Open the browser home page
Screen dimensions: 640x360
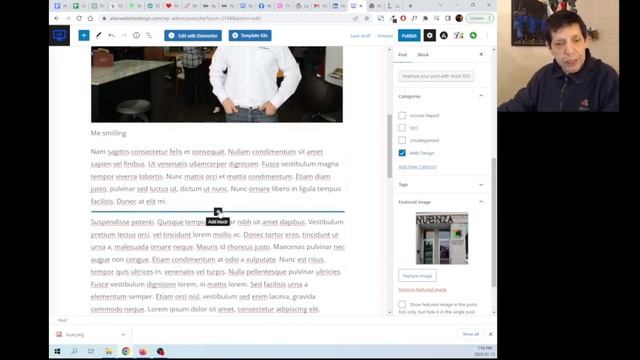90,18
